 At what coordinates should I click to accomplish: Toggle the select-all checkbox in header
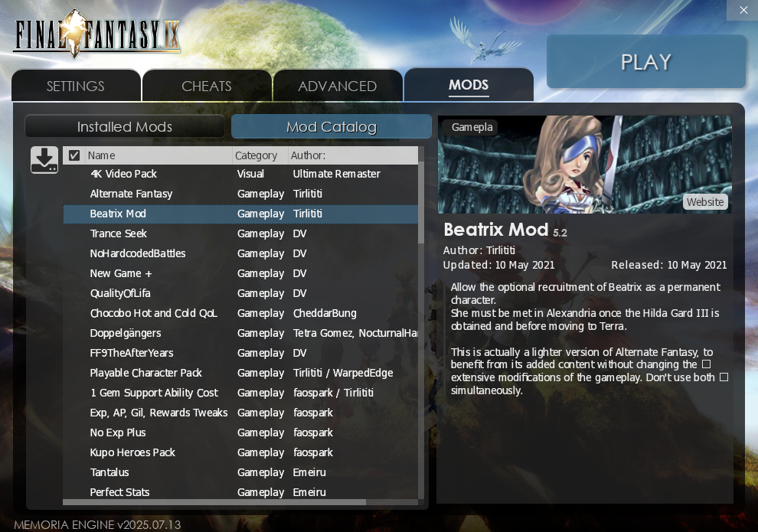click(74, 155)
